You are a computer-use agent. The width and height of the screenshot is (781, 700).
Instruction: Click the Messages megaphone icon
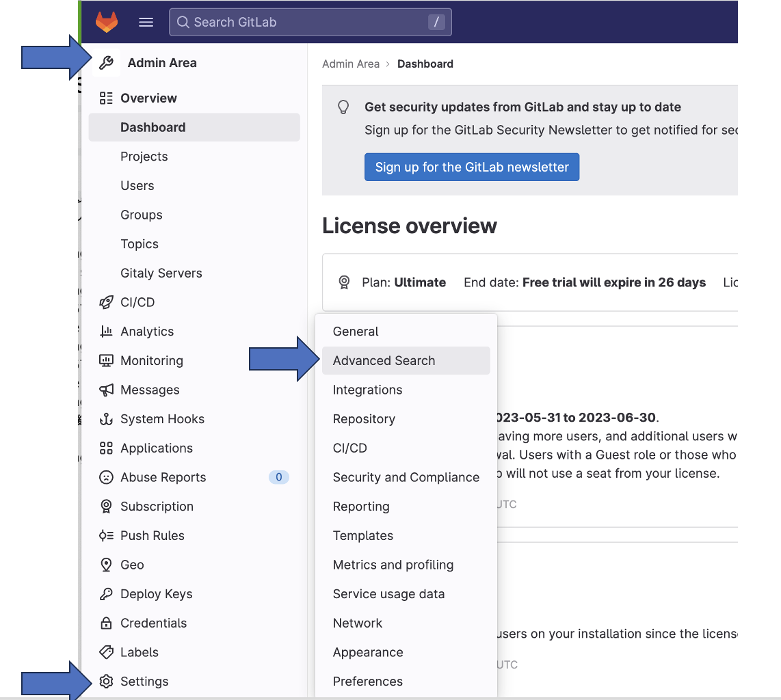pos(106,390)
